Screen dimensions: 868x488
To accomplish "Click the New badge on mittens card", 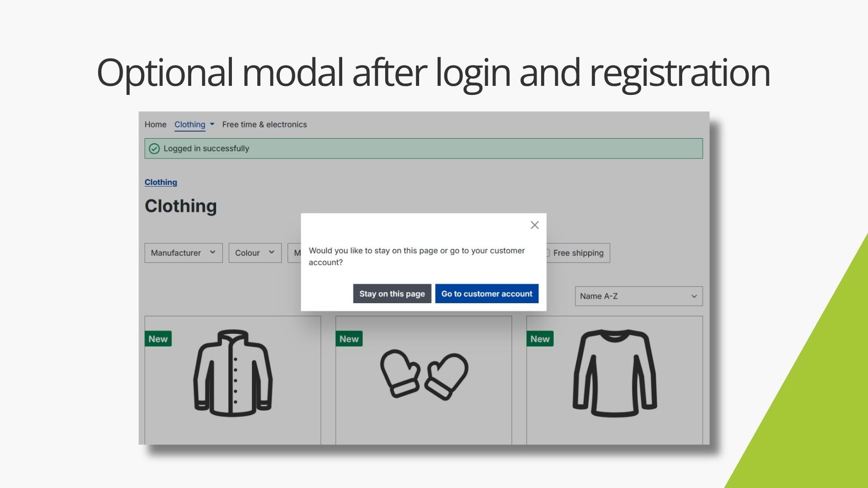I will [349, 339].
